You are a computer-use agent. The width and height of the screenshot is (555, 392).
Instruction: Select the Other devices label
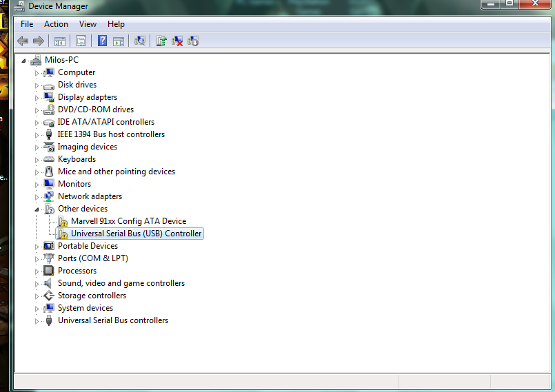click(83, 209)
